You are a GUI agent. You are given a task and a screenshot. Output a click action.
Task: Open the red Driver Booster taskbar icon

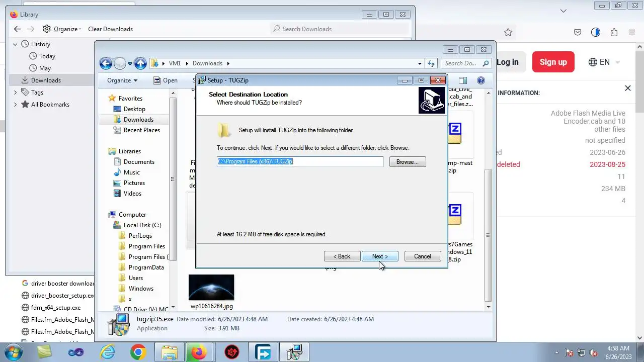click(232, 352)
